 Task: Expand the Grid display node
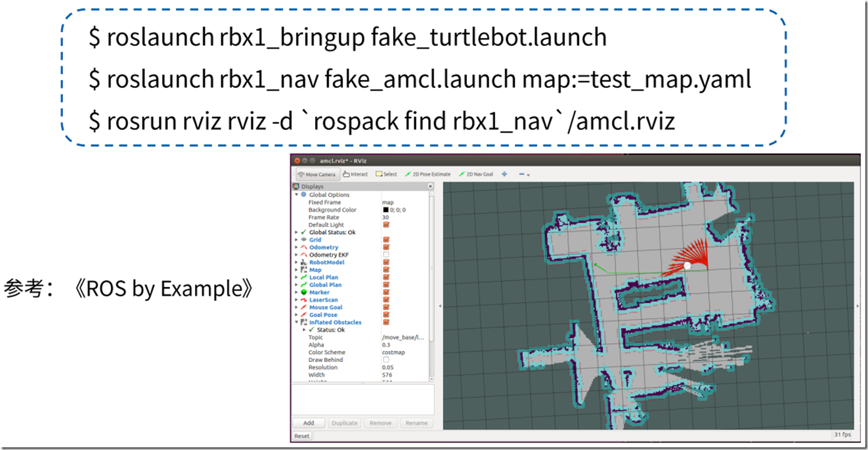(x=297, y=240)
